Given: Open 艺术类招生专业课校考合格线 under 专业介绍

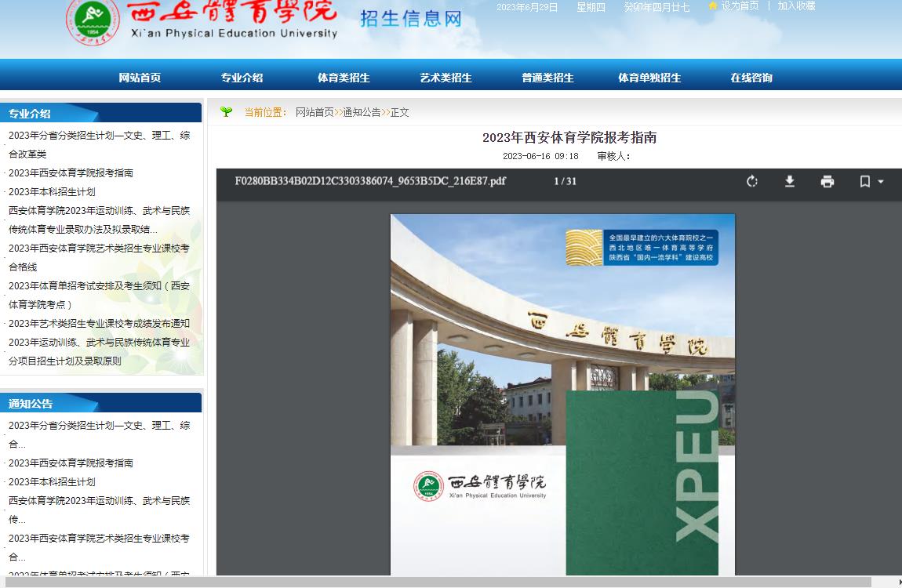Looking at the screenshot, I should [x=99, y=257].
